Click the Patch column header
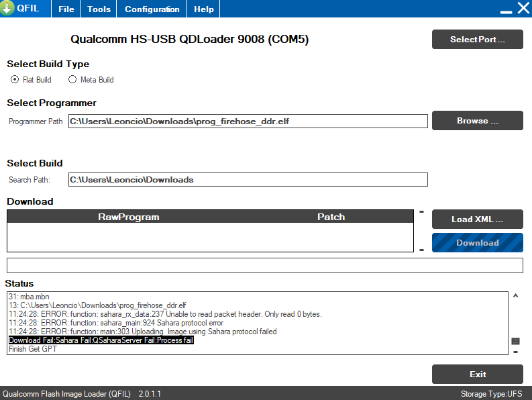 tap(331, 217)
